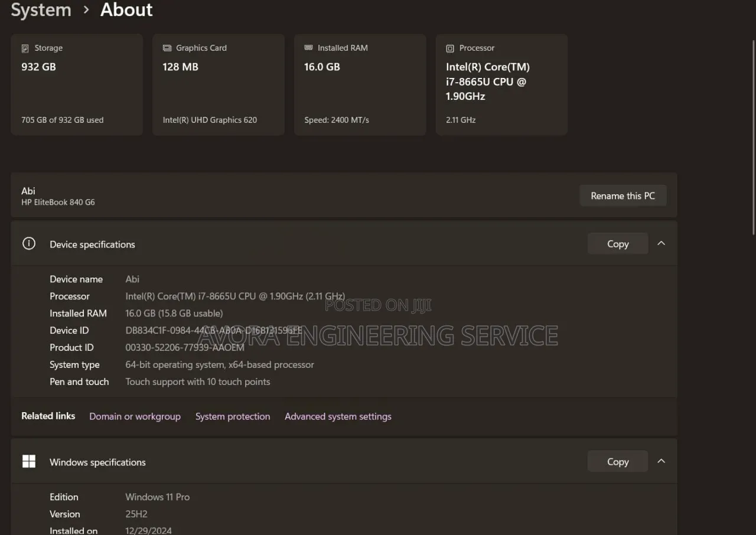Collapse the Device specifications section
This screenshot has width=756, height=535.
pyautogui.click(x=661, y=243)
